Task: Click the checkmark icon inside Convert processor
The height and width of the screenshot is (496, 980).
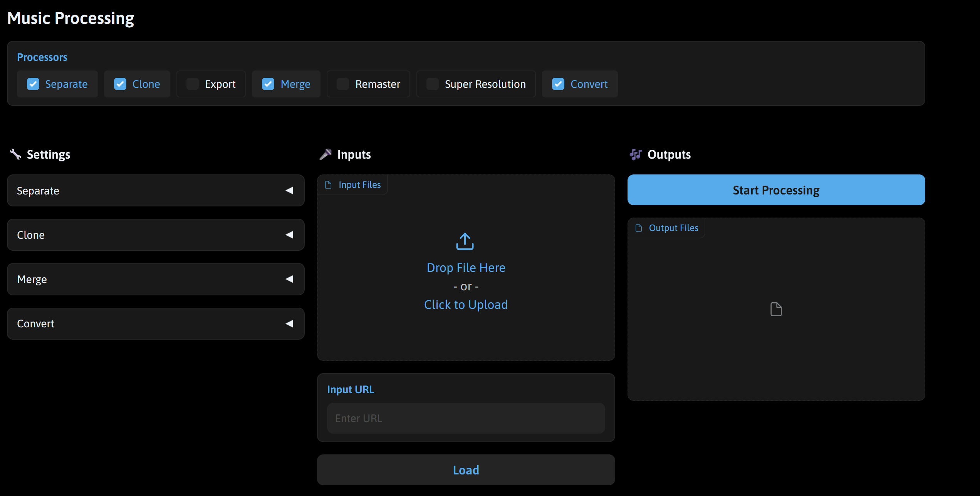Action: (558, 84)
